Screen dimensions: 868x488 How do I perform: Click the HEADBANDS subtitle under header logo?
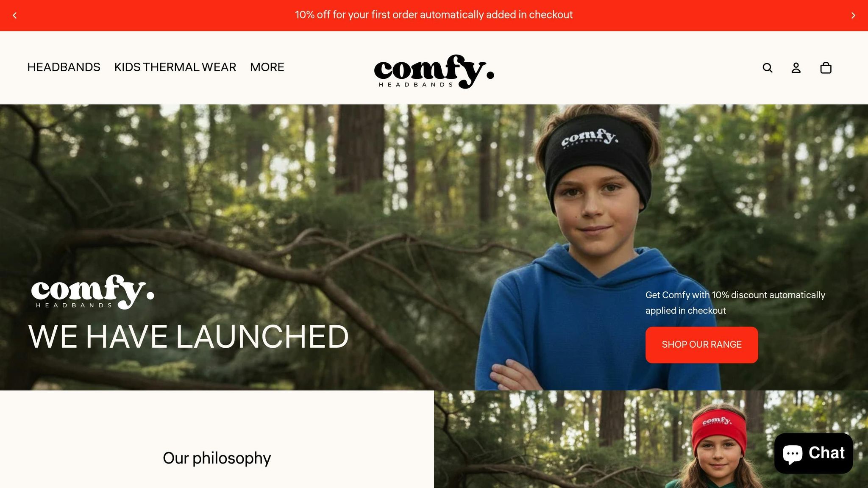coord(416,85)
